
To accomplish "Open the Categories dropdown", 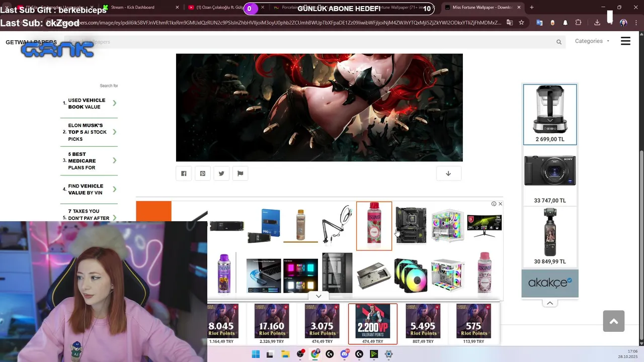I will coord(592,41).
